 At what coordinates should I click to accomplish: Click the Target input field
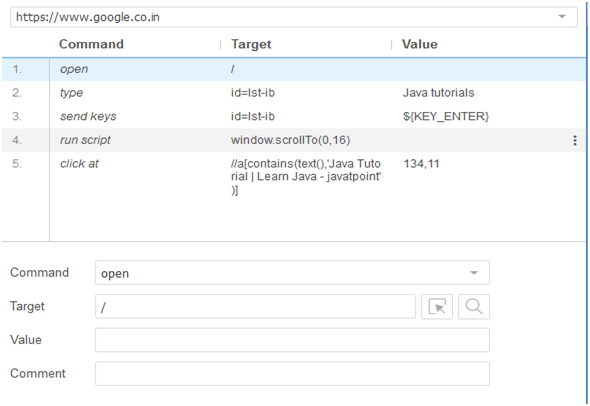pos(255,307)
